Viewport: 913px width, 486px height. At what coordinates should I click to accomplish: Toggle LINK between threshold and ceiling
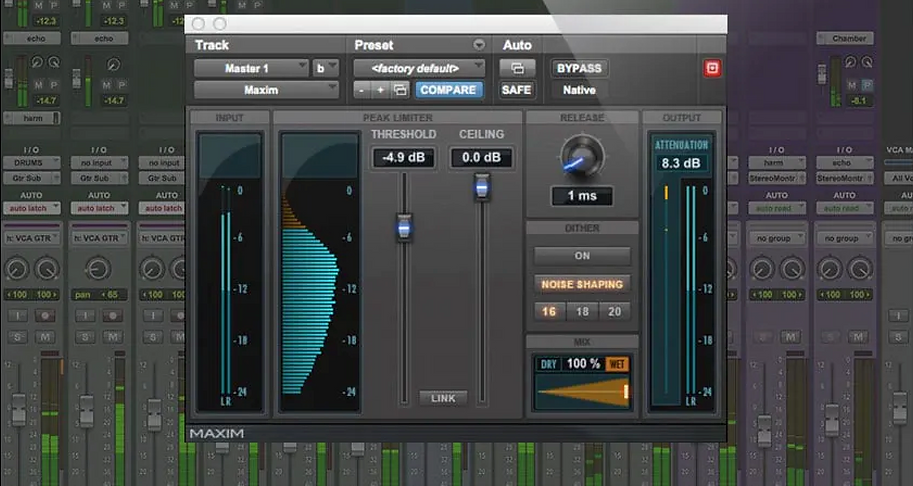coord(443,398)
